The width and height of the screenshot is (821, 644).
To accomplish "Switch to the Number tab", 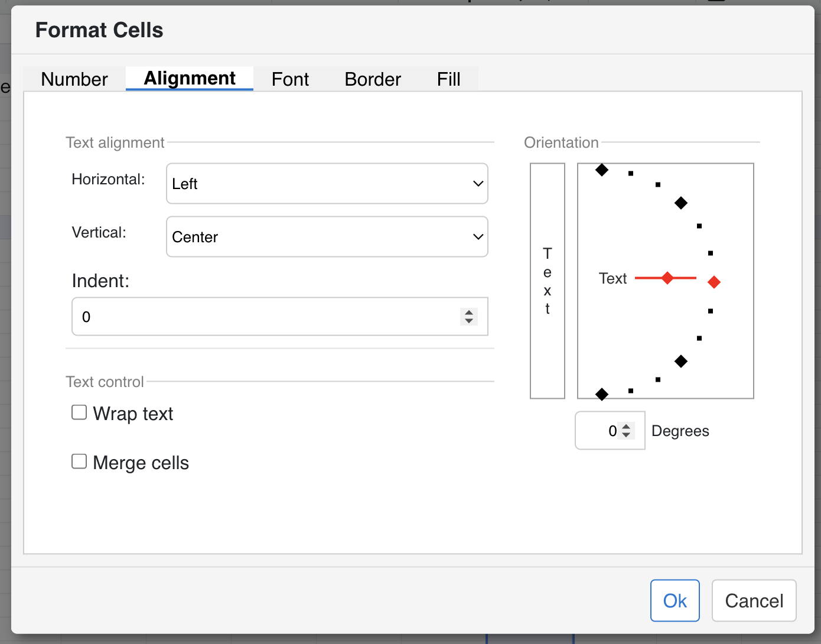I will coord(74,79).
